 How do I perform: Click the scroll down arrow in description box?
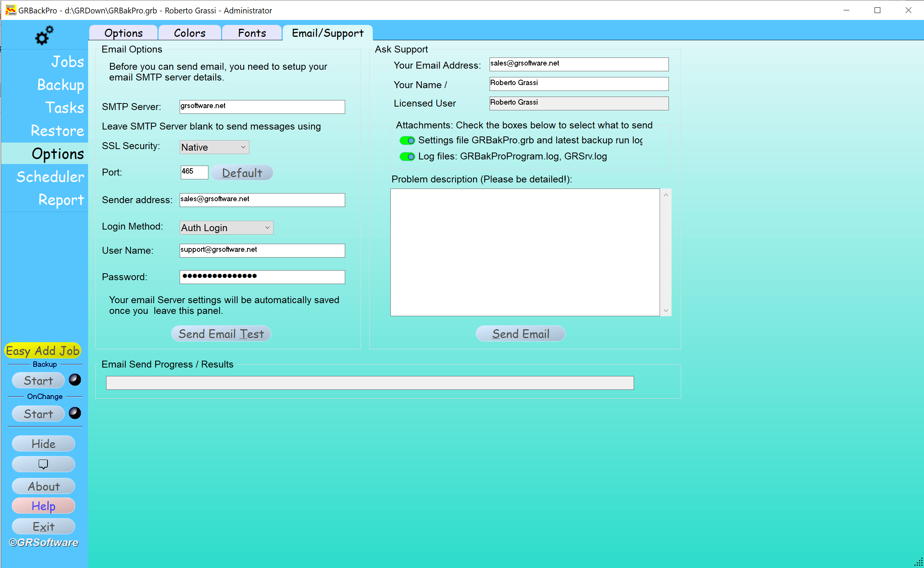[666, 310]
